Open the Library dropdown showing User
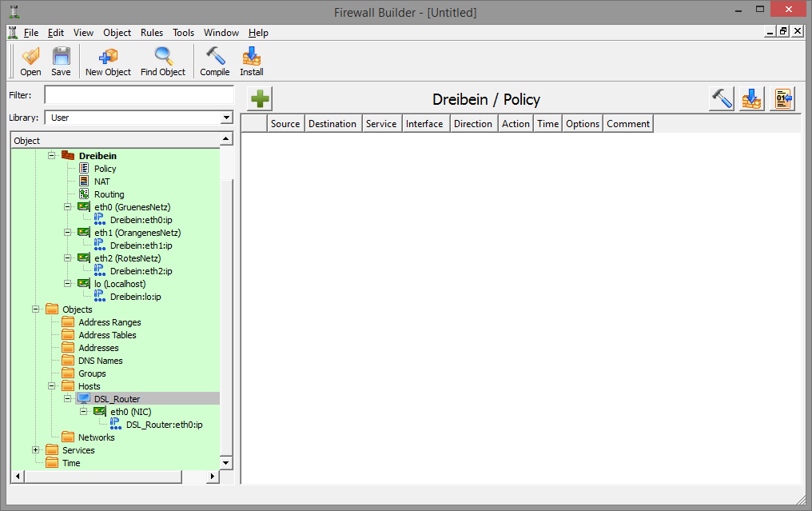Screen dimensions: 812x511 pyautogui.click(x=138, y=118)
